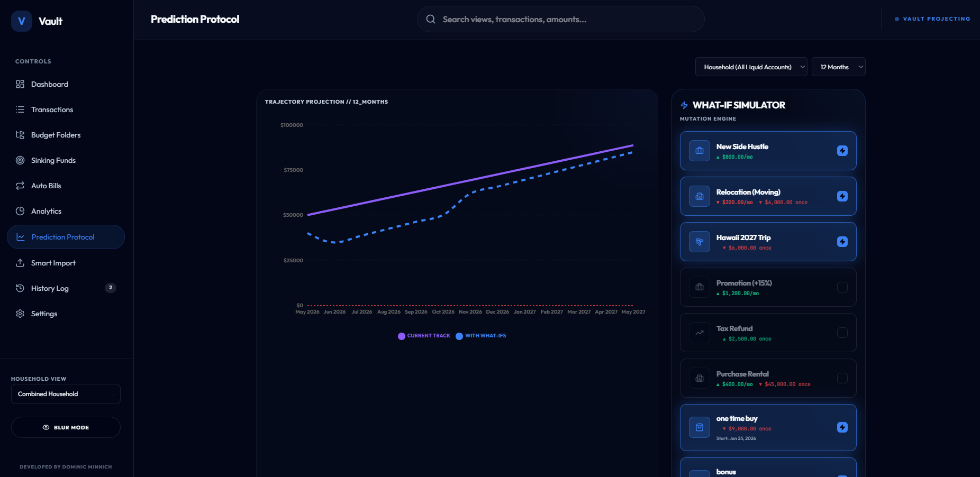Enable the Purchase Rental scenario checkbox
Image resolution: width=980 pixels, height=477 pixels.
tap(842, 378)
